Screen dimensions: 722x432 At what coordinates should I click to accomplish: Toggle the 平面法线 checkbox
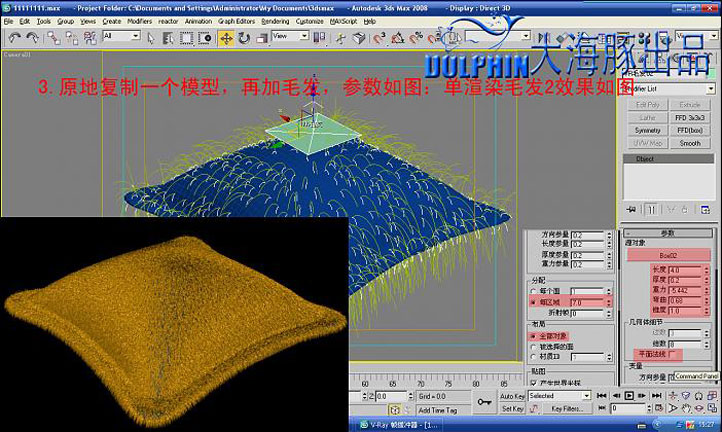672,354
